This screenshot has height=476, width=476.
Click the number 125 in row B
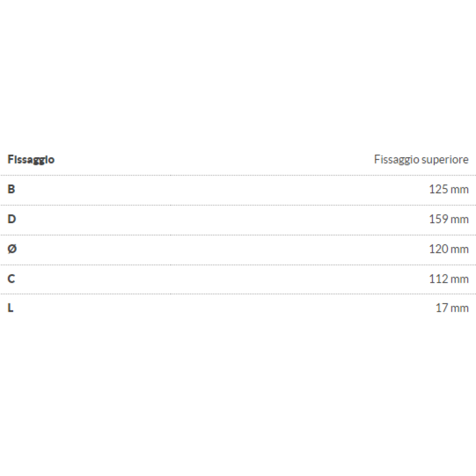tap(437, 189)
